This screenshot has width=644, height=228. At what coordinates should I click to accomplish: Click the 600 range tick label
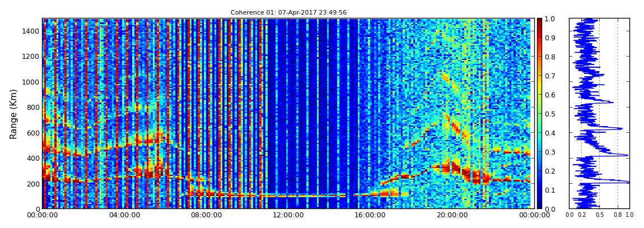pyautogui.click(x=33, y=133)
